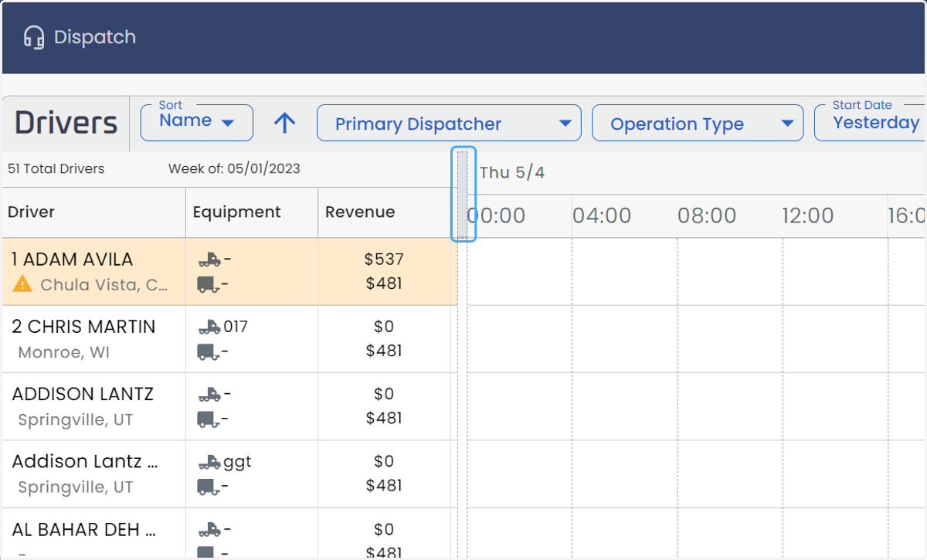This screenshot has width=927, height=560.
Task: Select driver 2 CHRIS MARTIN
Action: click(x=83, y=327)
